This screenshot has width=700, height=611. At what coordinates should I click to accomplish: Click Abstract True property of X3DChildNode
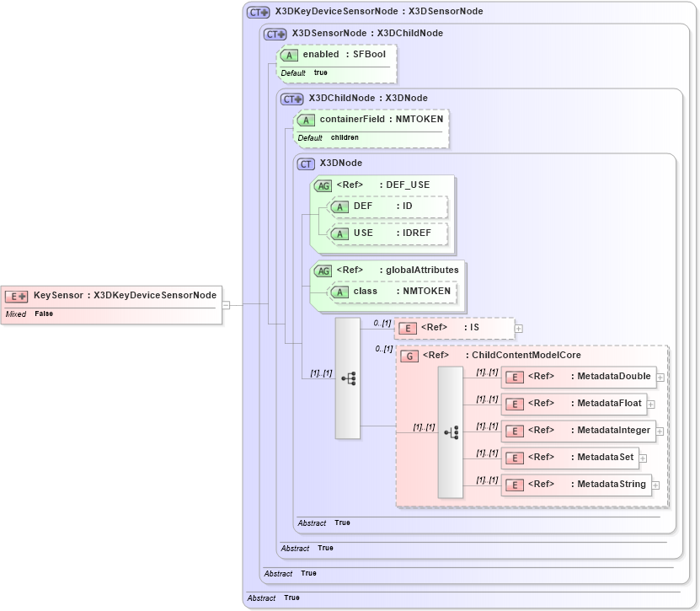[307, 548]
